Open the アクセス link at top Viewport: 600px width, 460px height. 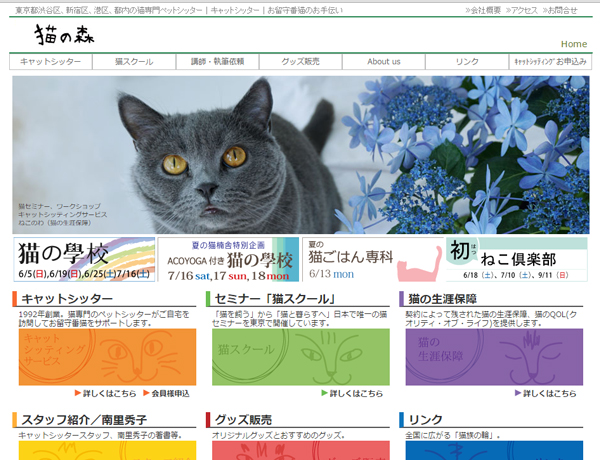pyautogui.click(x=523, y=10)
